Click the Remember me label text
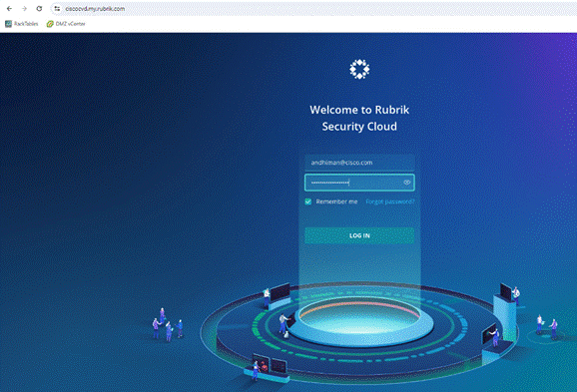Image resolution: width=577 pixels, height=392 pixels. [336, 201]
